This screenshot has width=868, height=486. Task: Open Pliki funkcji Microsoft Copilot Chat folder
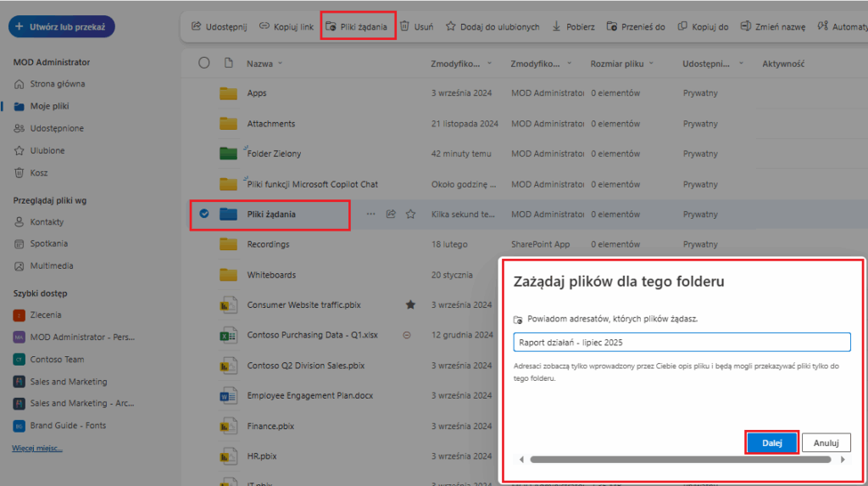313,184
